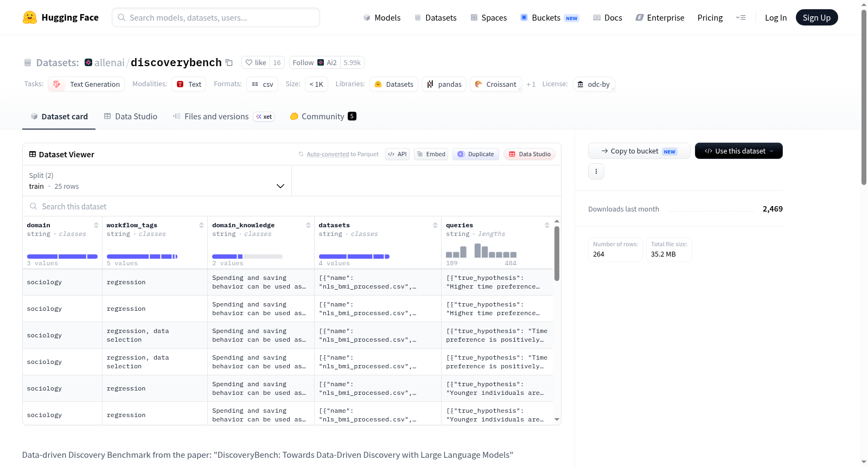Click the 16 likes count
The height and width of the screenshot is (467, 868).
tap(277, 62)
